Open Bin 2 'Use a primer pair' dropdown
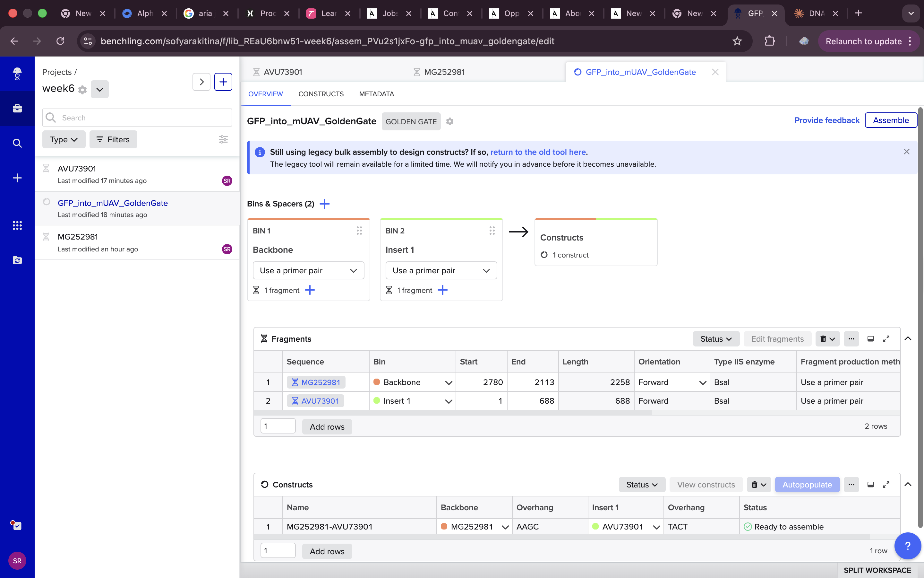The image size is (924, 578). point(441,271)
